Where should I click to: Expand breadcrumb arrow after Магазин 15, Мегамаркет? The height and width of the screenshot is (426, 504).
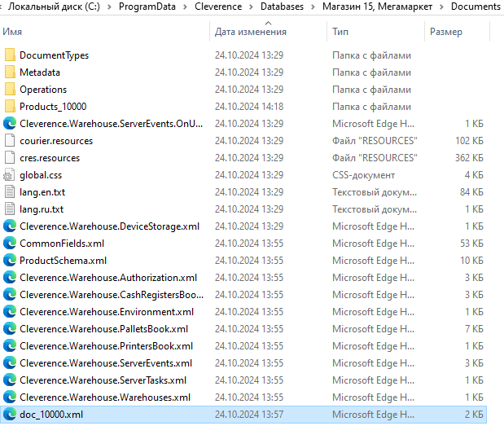coord(441,7)
